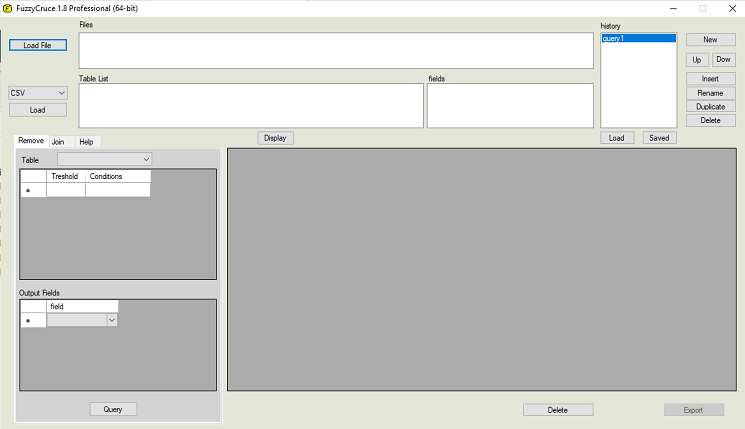Click the Load button below CSV dropdown
Image resolution: width=745 pixels, height=429 pixels.
coord(38,110)
